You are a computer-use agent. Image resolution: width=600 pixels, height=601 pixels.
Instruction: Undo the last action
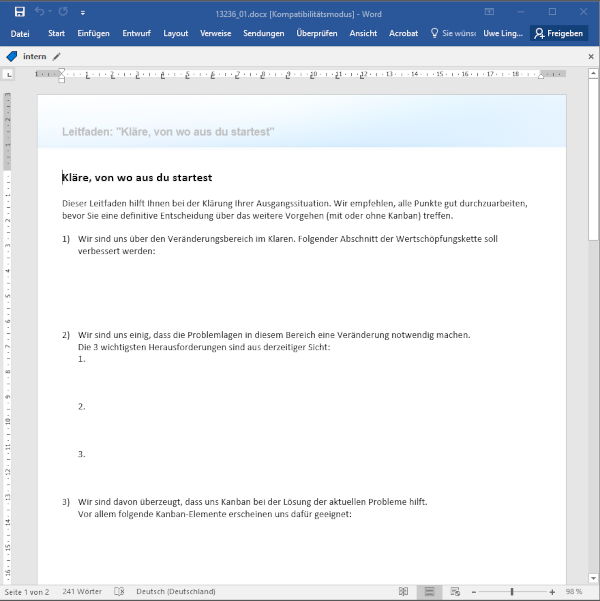(x=41, y=11)
